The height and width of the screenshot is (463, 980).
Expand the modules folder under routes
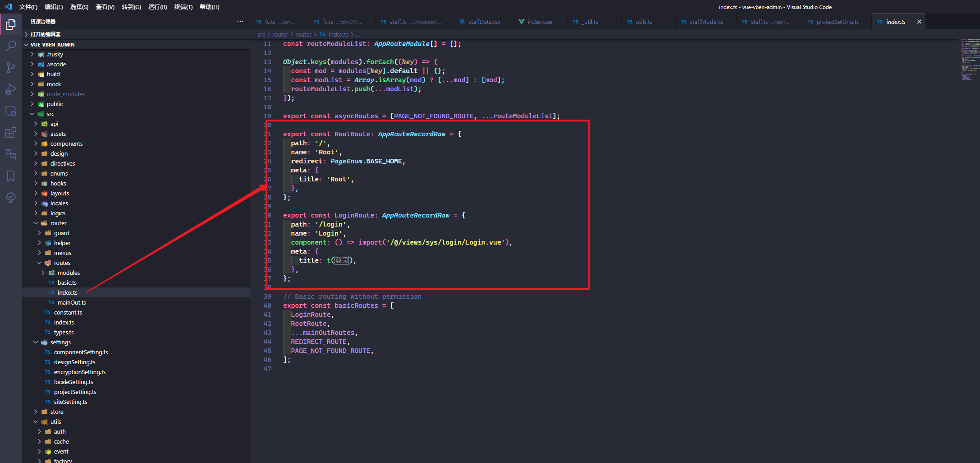(x=43, y=273)
